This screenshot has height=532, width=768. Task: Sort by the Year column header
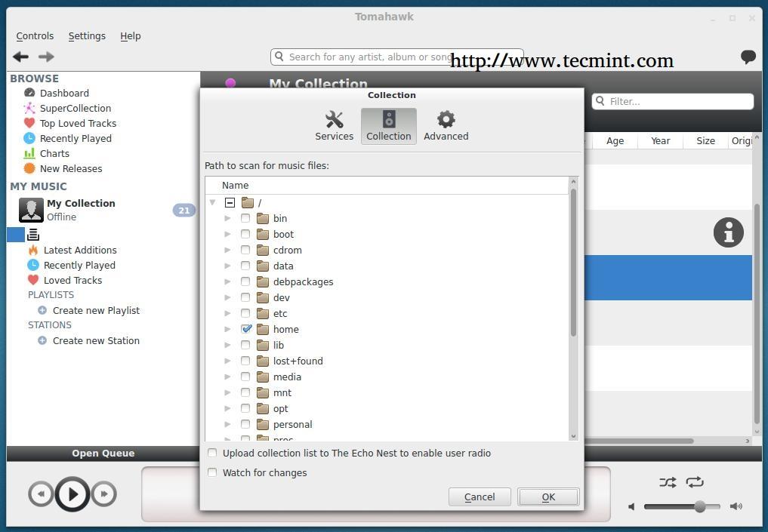tap(660, 141)
